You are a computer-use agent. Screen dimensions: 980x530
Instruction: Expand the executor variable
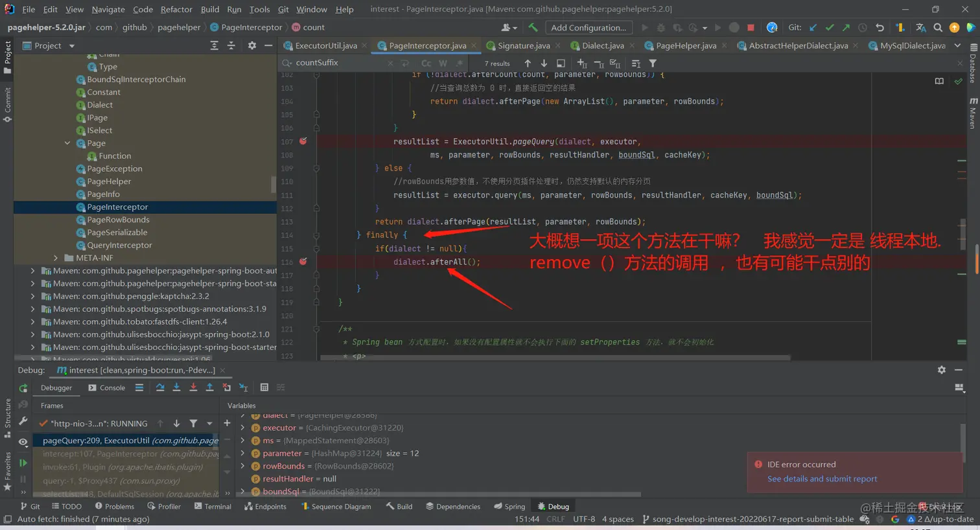[242, 428]
